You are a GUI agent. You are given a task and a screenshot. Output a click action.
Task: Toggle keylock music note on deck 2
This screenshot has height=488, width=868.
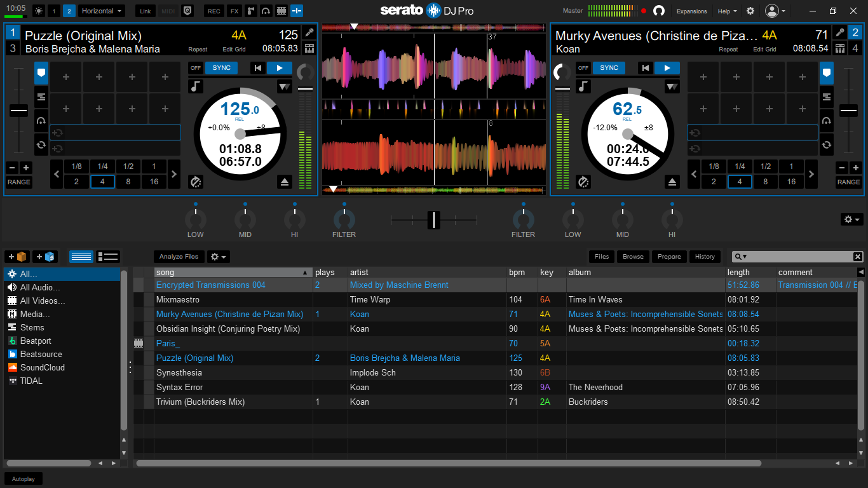583,86
